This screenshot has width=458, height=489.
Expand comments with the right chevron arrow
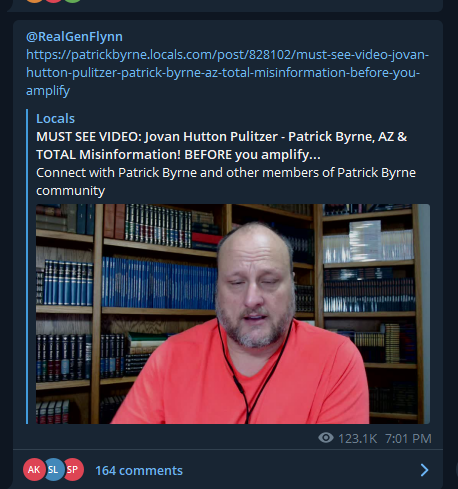[424, 470]
